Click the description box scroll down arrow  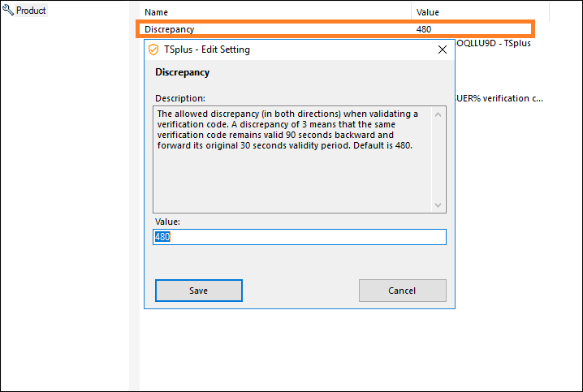pyautogui.click(x=438, y=205)
